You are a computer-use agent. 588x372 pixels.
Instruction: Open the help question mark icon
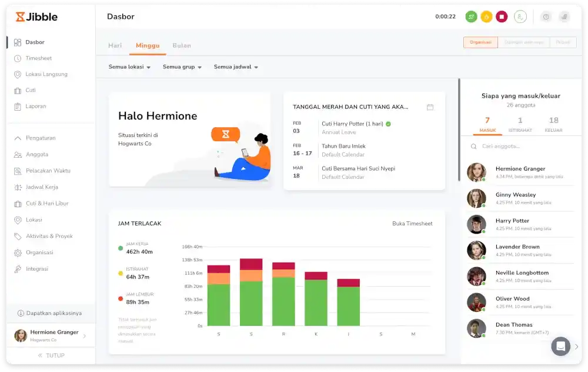(546, 17)
